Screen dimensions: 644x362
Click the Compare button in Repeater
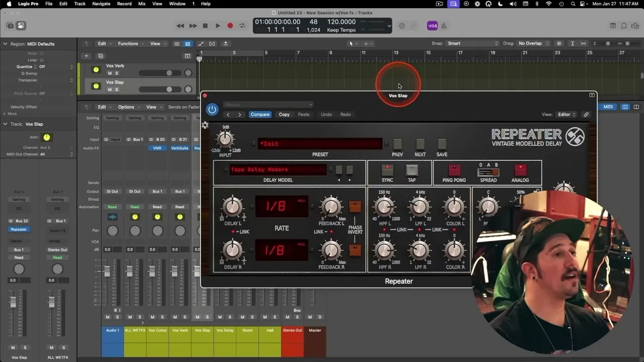(260, 115)
